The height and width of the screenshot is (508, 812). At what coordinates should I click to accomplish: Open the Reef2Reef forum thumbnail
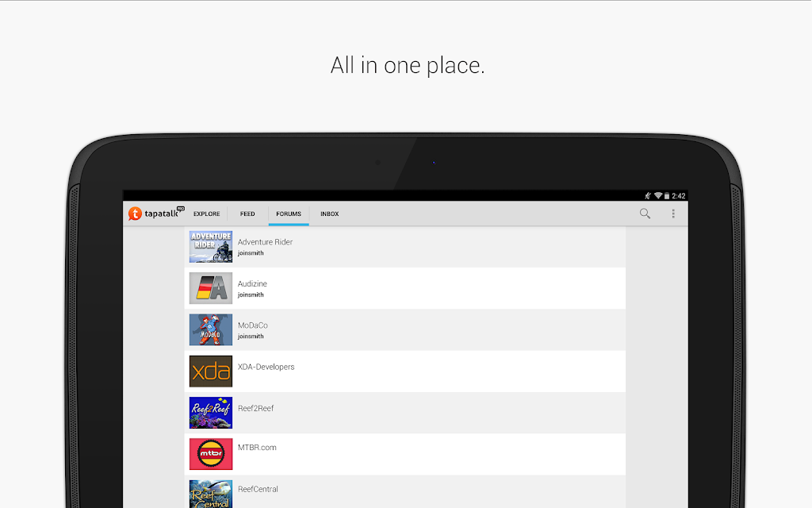[x=211, y=413]
